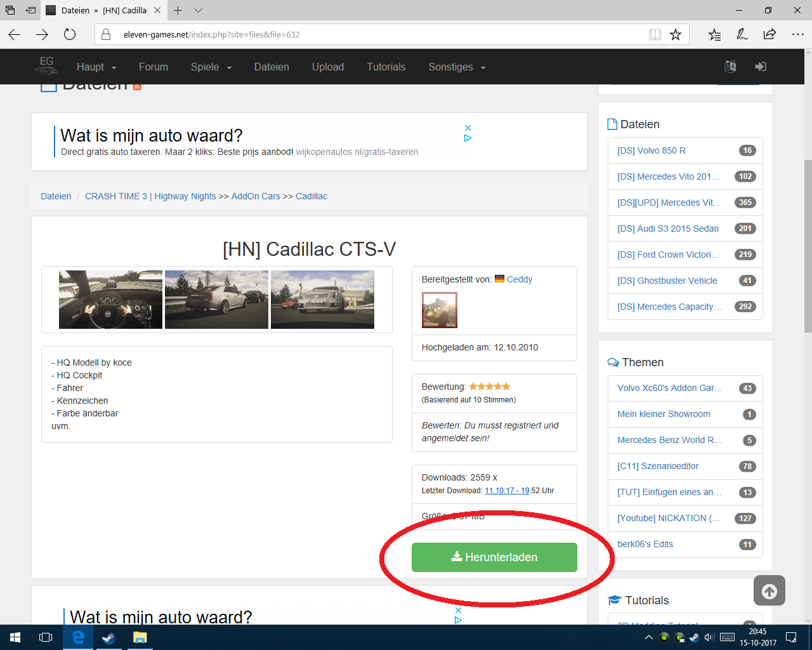Click Ceddy's avatar image
The image size is (812, 650).
point(440,310)
